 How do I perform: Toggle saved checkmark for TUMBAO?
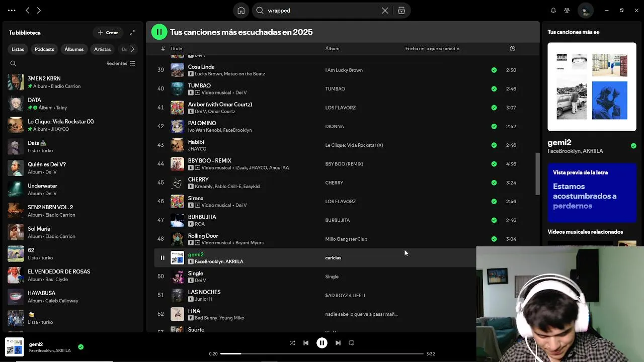pos(494,89)
